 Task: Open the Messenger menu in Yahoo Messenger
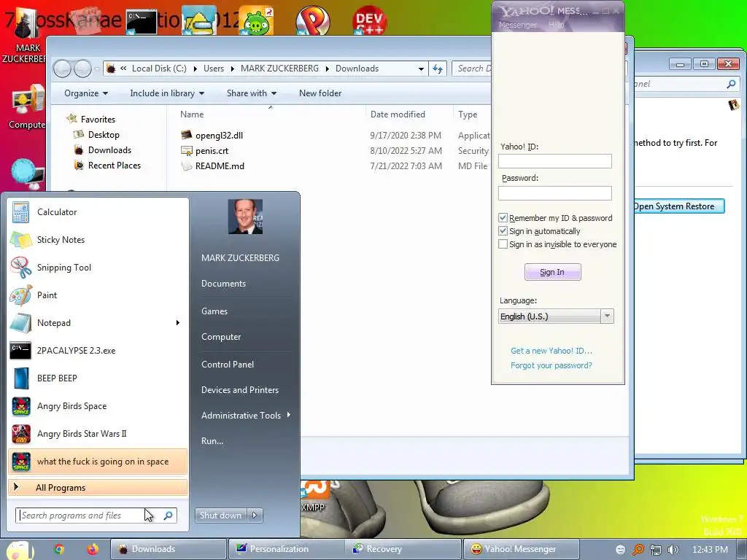[518, 25]
